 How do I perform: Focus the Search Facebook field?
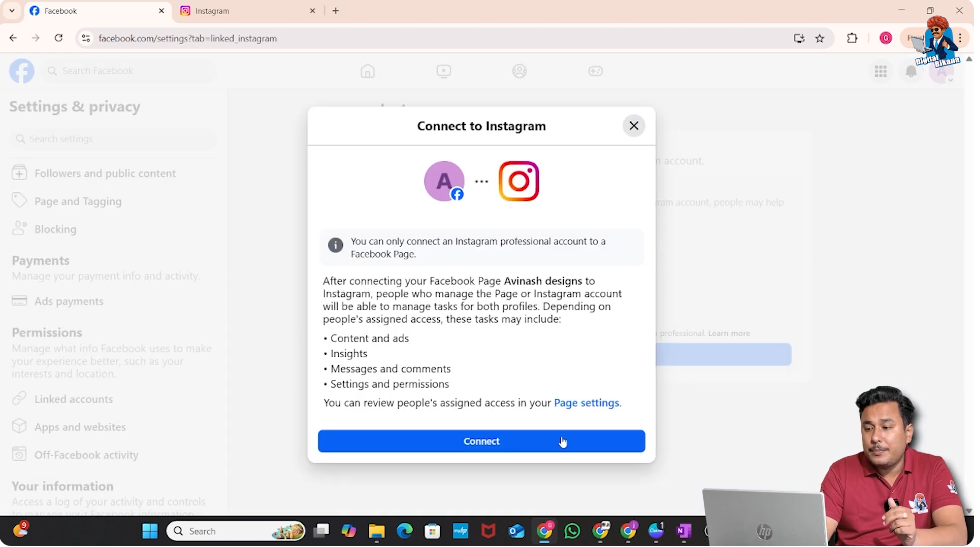[x=130, y=71]
